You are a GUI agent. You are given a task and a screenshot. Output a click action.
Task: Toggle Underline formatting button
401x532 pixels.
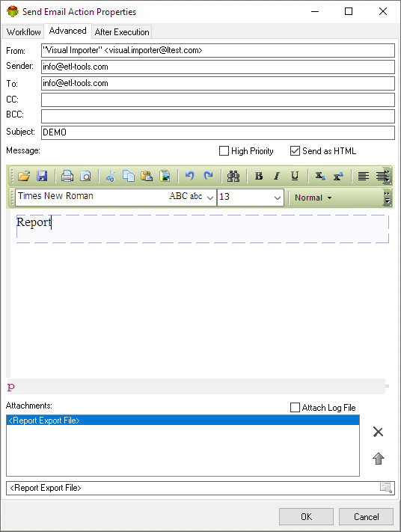point(295,176)
